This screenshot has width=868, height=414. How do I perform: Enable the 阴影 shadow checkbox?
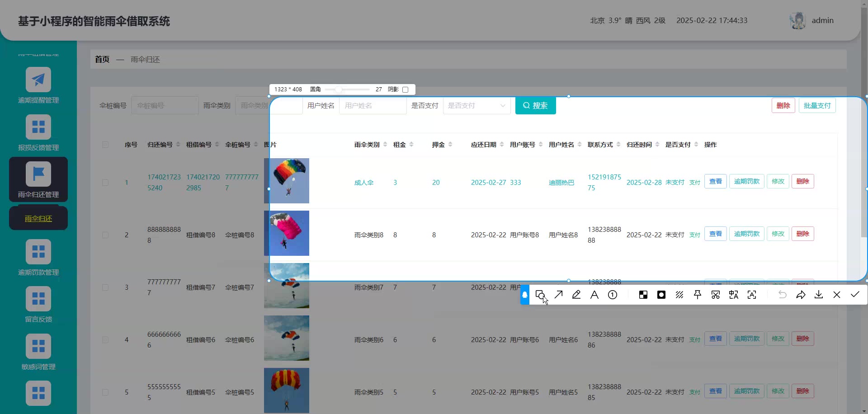coord(406,89)
